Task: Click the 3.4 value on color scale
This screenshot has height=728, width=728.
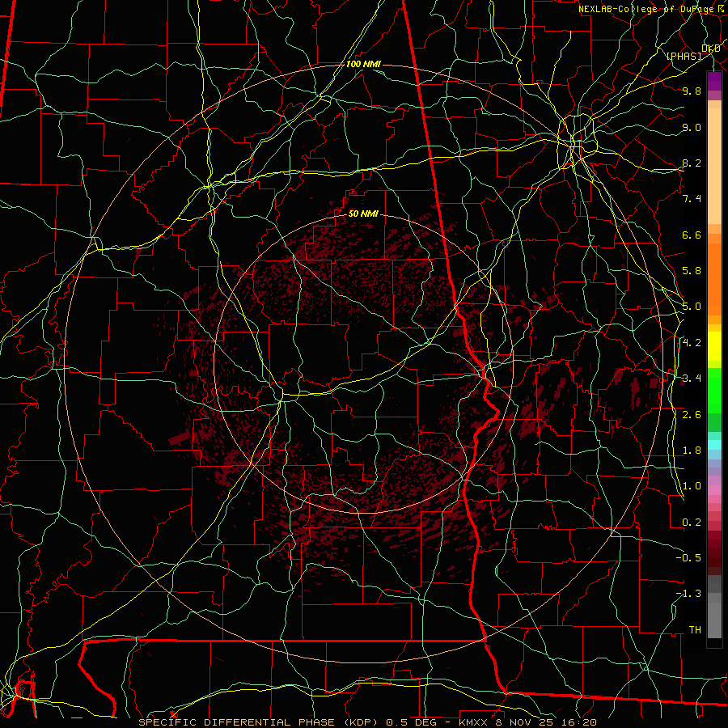Action: tap(692, 379)
